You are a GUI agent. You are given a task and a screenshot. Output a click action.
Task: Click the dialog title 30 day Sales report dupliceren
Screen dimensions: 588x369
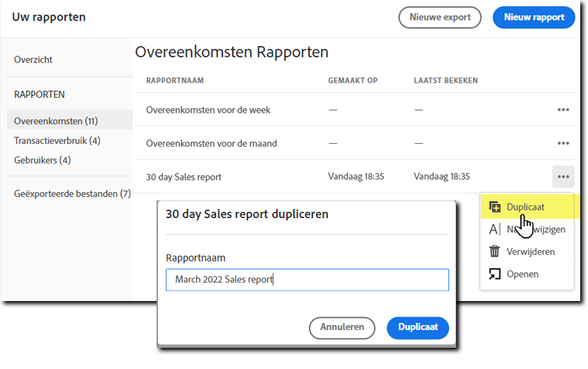click(x=247, y=214)
